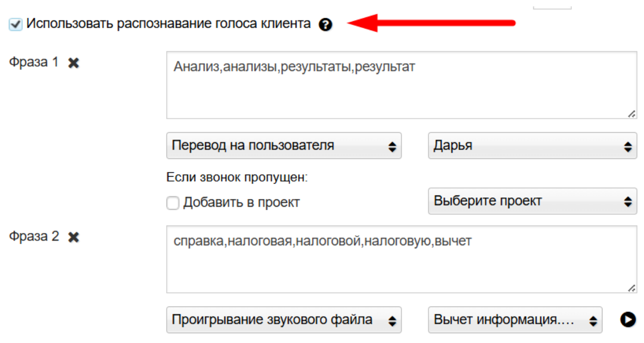Open the 'Выберите проект' dropdown

(x=532, y=201)
